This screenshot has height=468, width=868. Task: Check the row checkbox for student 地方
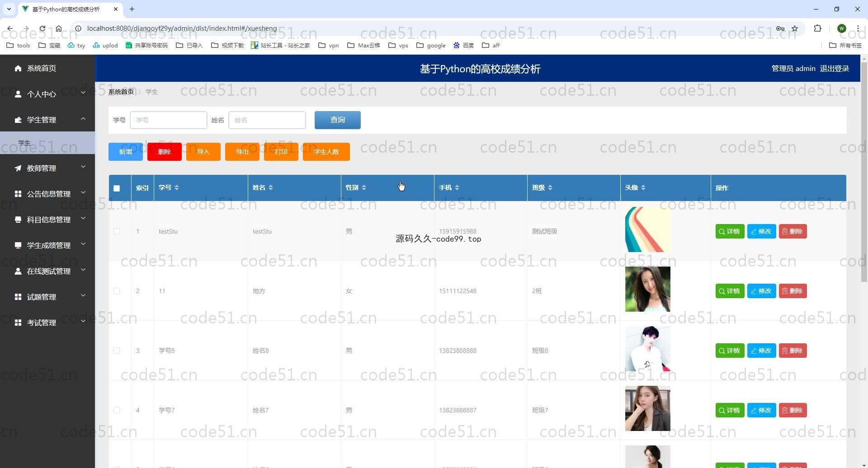(x=117, y=291)
